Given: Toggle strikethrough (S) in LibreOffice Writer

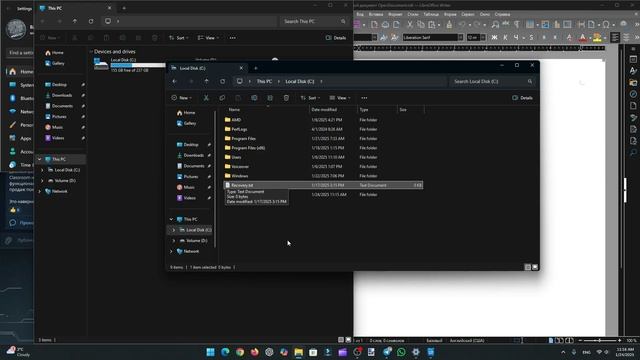Looking at the screenshot, I should (x=531, y=38).
